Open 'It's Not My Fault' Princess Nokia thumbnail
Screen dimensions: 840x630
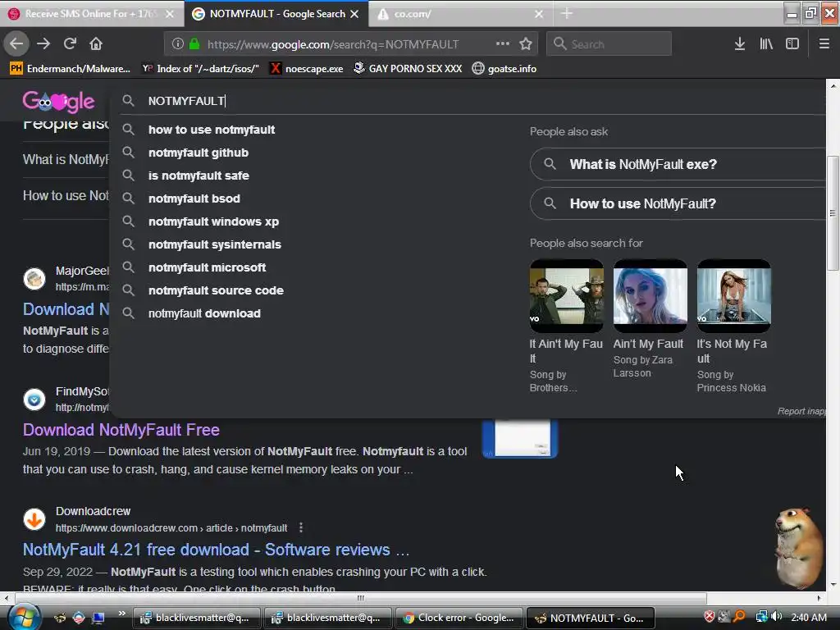(x=733, y=295)
